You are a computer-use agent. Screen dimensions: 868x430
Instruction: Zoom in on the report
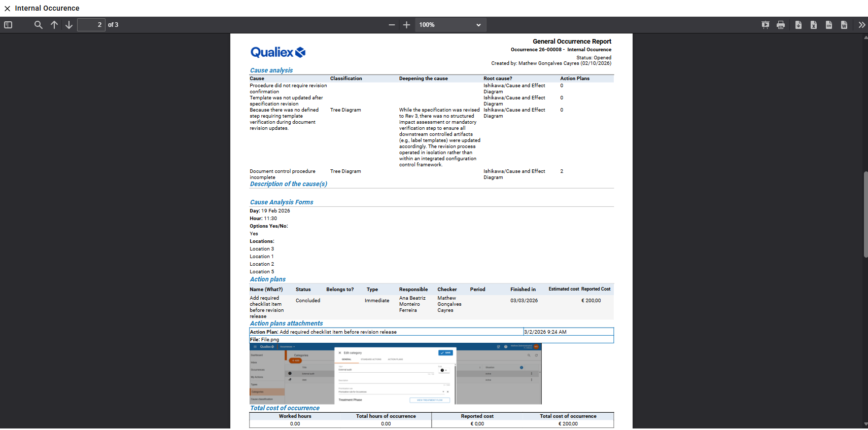pos(406,25)
